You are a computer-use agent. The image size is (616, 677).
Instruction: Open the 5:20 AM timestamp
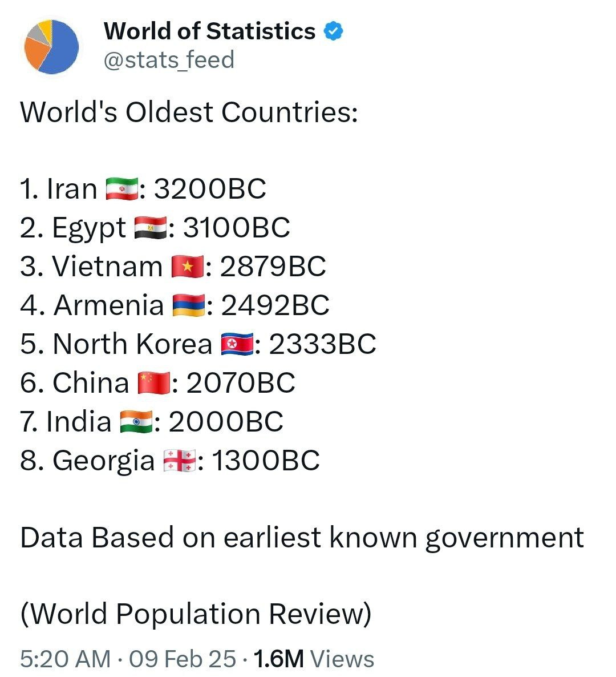66,659
